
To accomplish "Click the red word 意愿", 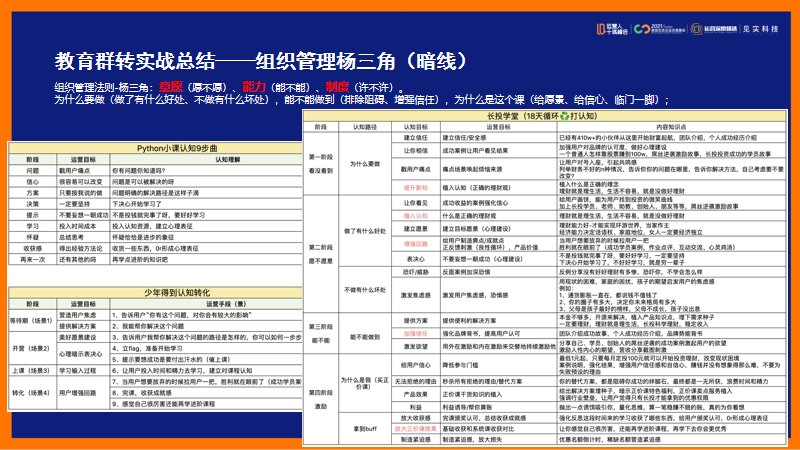I will point(170,87).
